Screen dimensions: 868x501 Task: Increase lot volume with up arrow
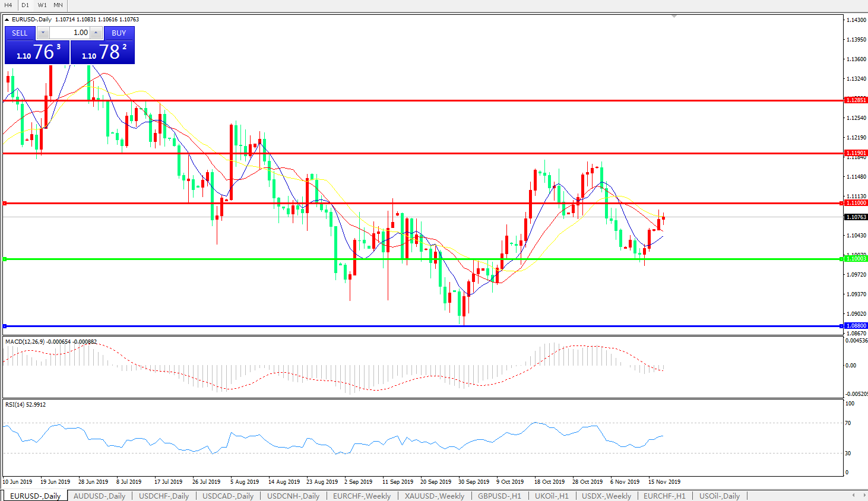tap(96, 33)
